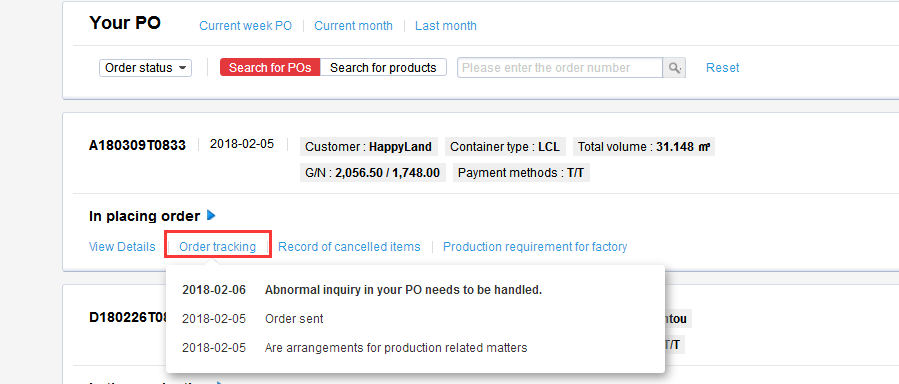Screen dimensions: 899x384
Task: Open Record of cancelled items
Action: coord(349,246)
